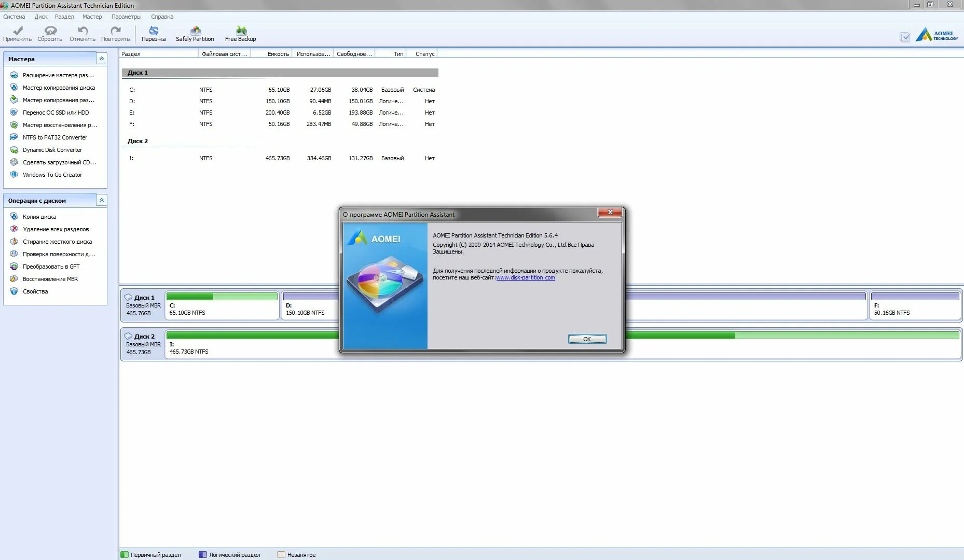Open the disk Свойства icon
Viewport: 964px width, 560px height.
pos(14,291)
